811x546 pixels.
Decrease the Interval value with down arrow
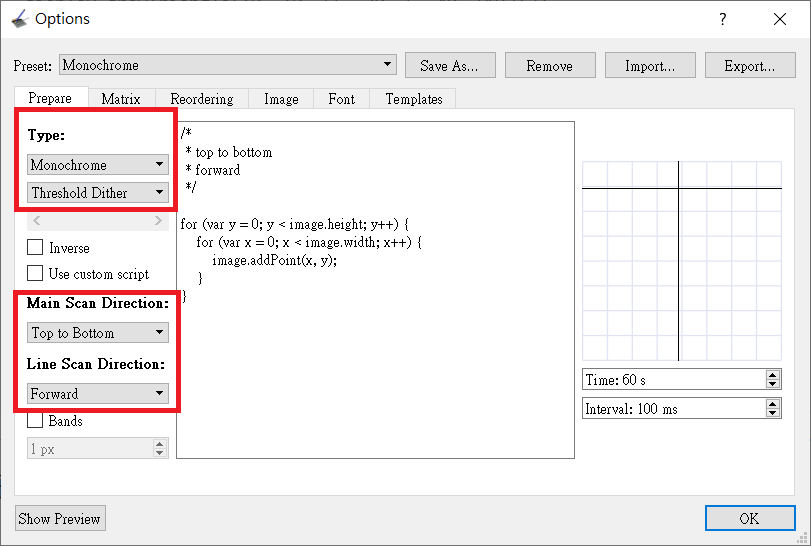(772, 413)
